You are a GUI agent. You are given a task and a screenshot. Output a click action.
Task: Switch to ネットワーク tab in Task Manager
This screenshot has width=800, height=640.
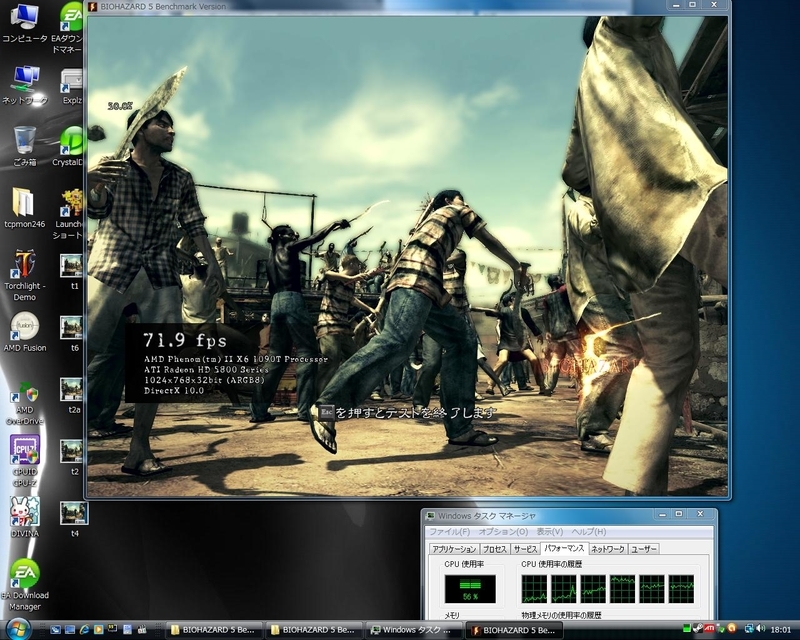tap(608, 549)
